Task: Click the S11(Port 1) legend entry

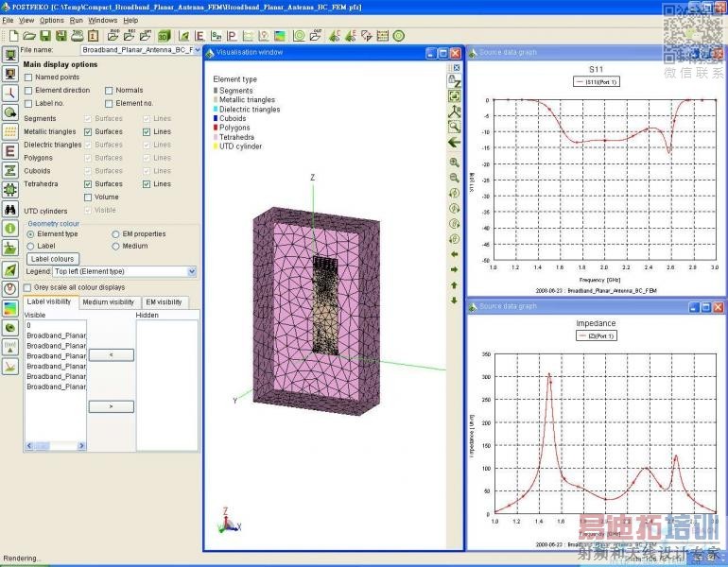Action: point(597,82)
